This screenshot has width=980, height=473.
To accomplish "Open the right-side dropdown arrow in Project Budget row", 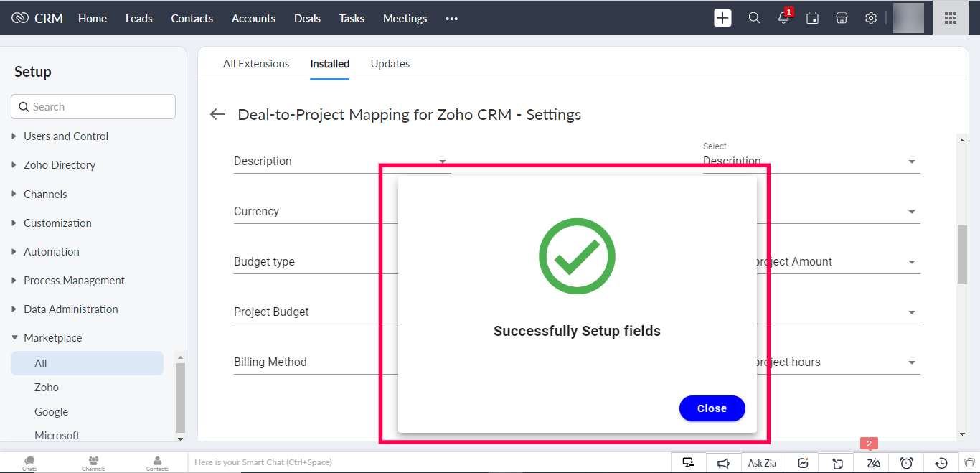I will coord(912,312).
